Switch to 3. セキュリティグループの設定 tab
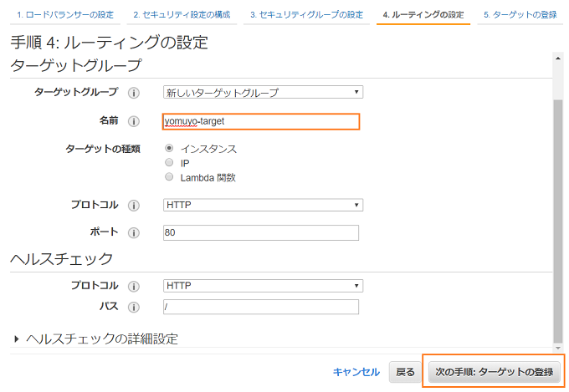Screen dimensions: 569x392 click(x=306, y=15)
